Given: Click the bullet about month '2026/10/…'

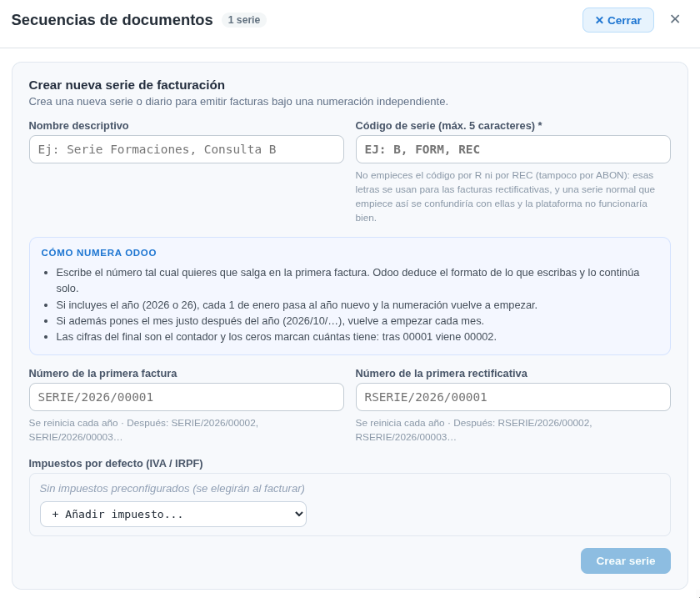Looking at the screenshot, I should (270, 321).
